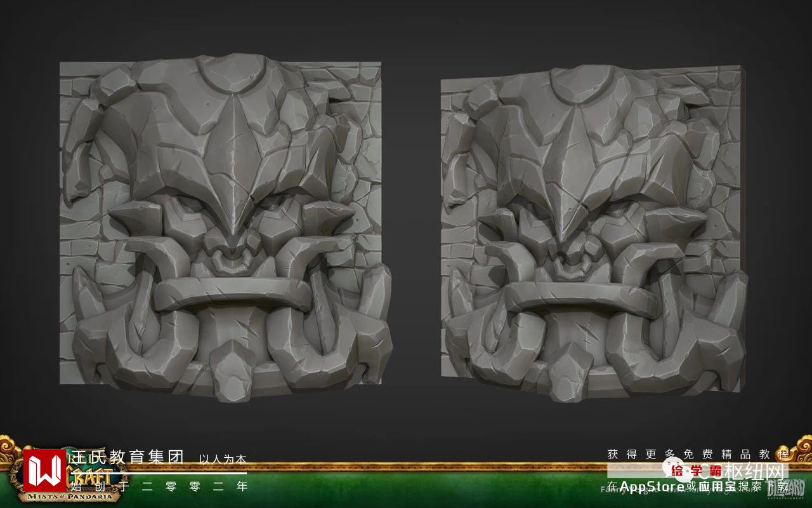Click the Mists of Pandaria logo
This screenshot has height=508, width=812.
pyautogui.click(x=71, y=474)
